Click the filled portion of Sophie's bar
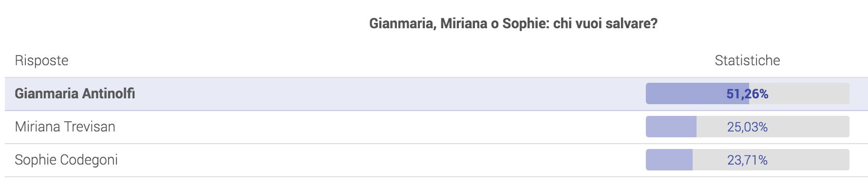The height and width of the screenshot is (186, 868). click(x=669, y=160)
